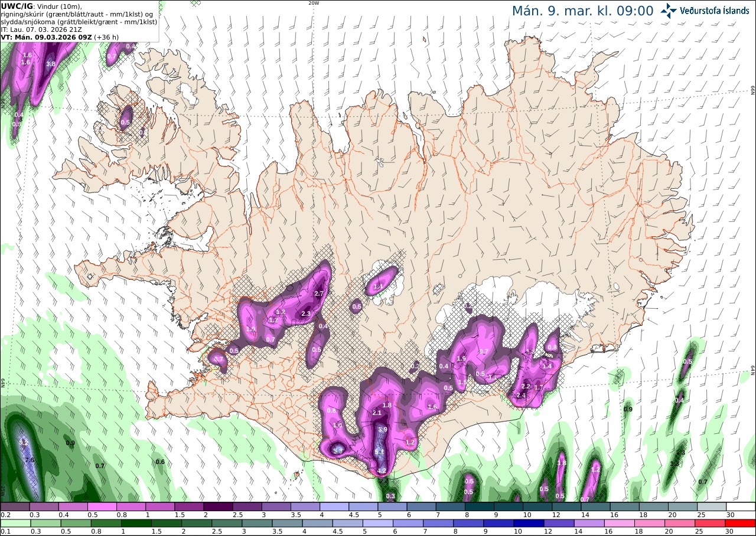Click the '7.6' precipitation value off the southwest coast
Screen dimensions: 756x536
(x=30, y=460)
